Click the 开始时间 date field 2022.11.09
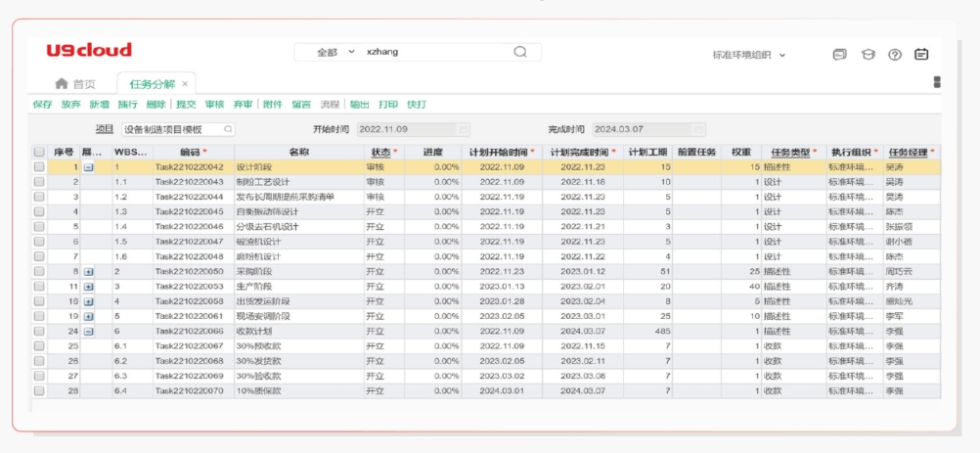 [414, 129]
